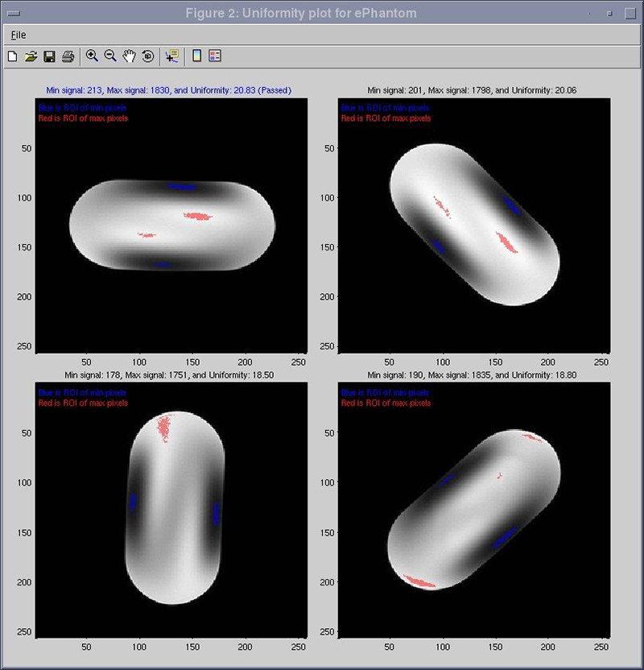Click the 'Uniformity: 18.50' plot title
The height and width of the screenshot is (670, 644).
[x=171, y=375]
